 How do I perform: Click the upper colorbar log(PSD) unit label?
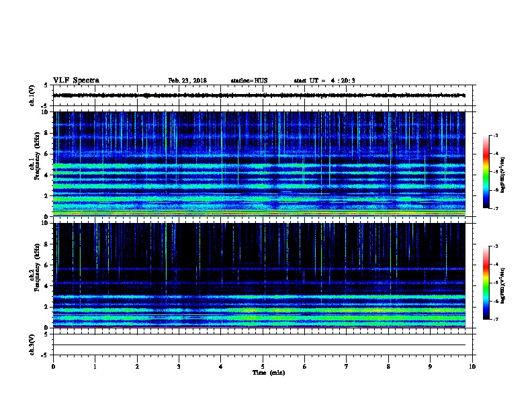click(x=503, y=175)
